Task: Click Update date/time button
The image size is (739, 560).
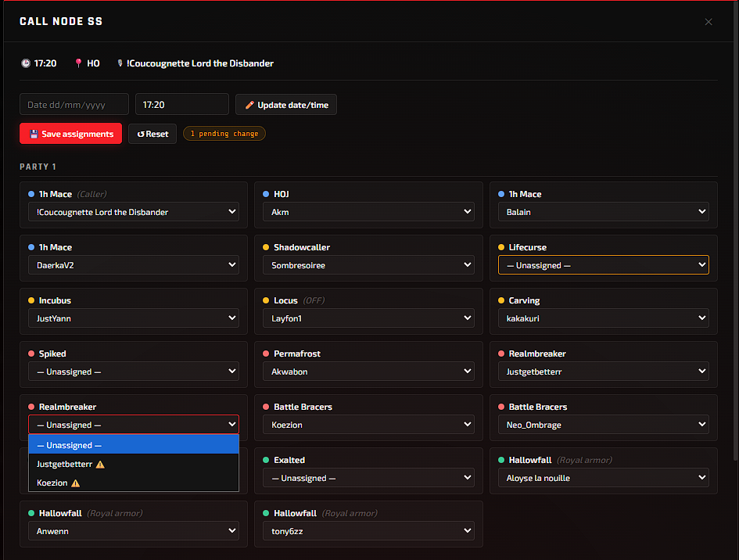Action: click(286, 104)
